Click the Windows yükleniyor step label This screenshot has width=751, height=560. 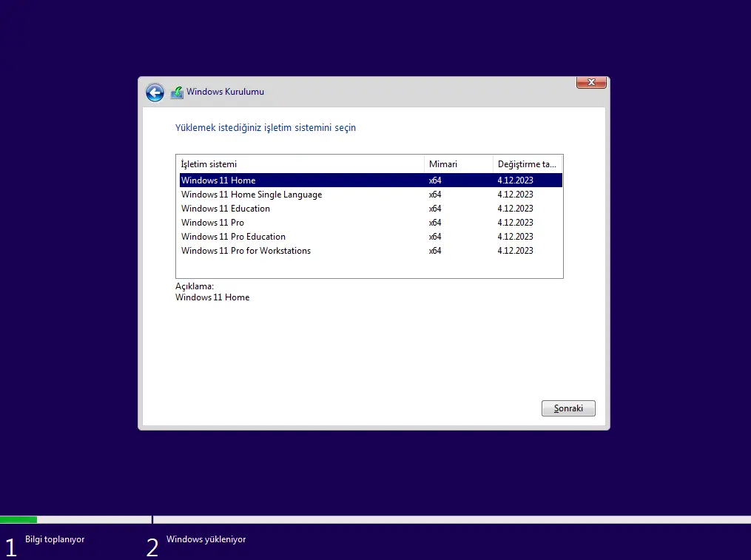206,539
